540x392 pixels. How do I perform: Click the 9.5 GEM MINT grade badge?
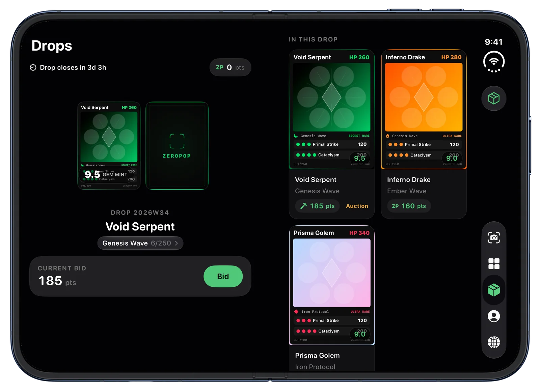point(106,174)
